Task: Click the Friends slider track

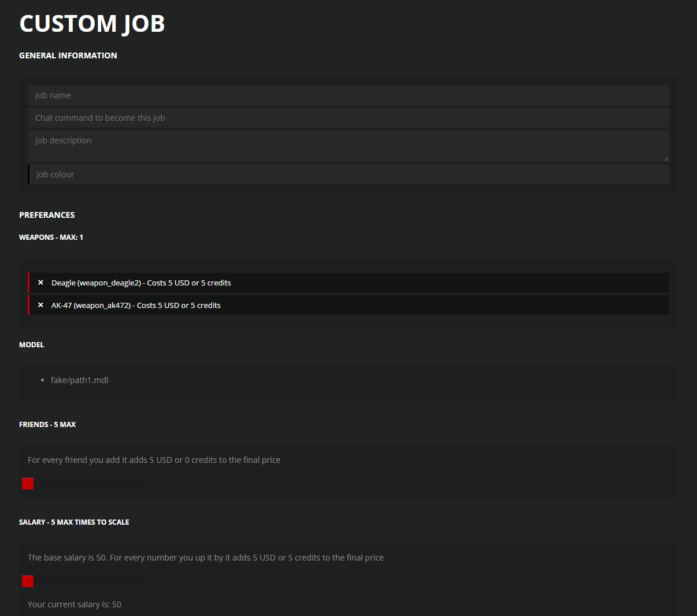Action: click(91, 484)
